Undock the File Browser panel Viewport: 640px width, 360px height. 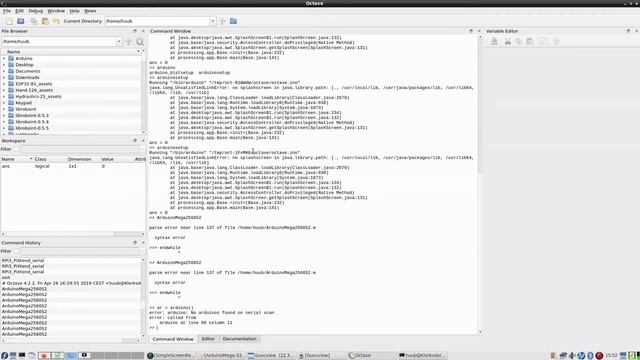pos(135,31)
